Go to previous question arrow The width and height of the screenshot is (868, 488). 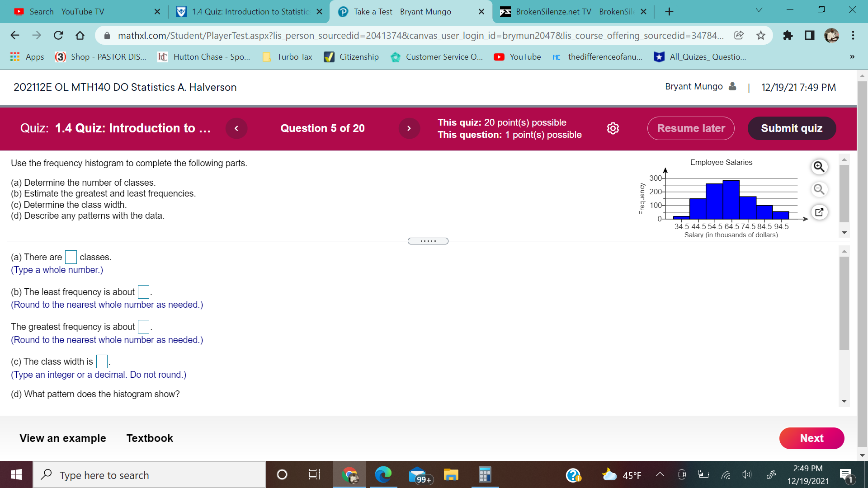coord(236,128)
